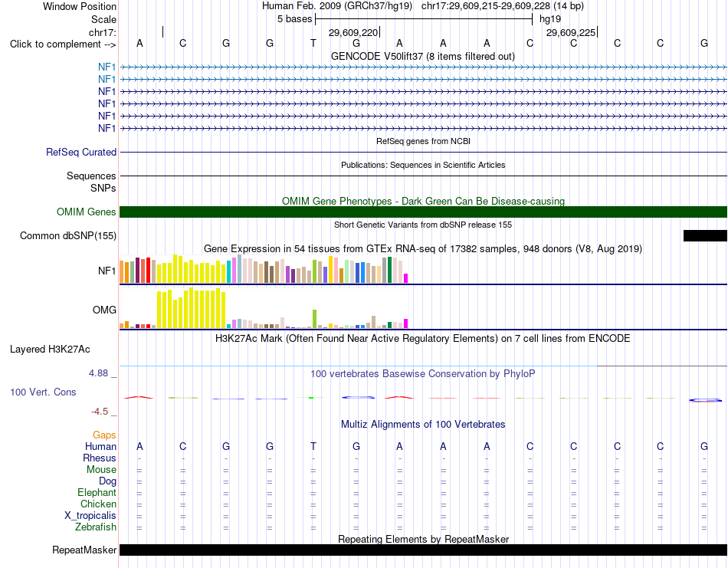Click the black dbSNP variant item
This screenshot has width=728, height=568.
705,235
